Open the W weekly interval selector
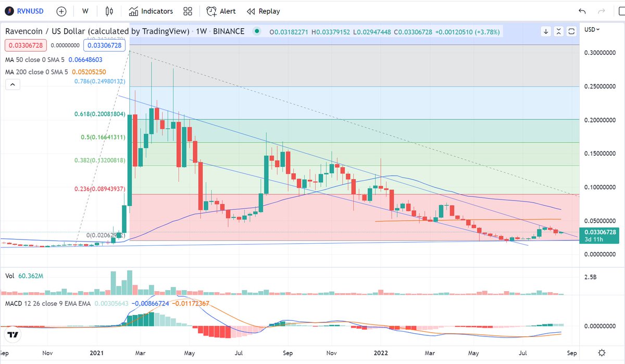 85,11
